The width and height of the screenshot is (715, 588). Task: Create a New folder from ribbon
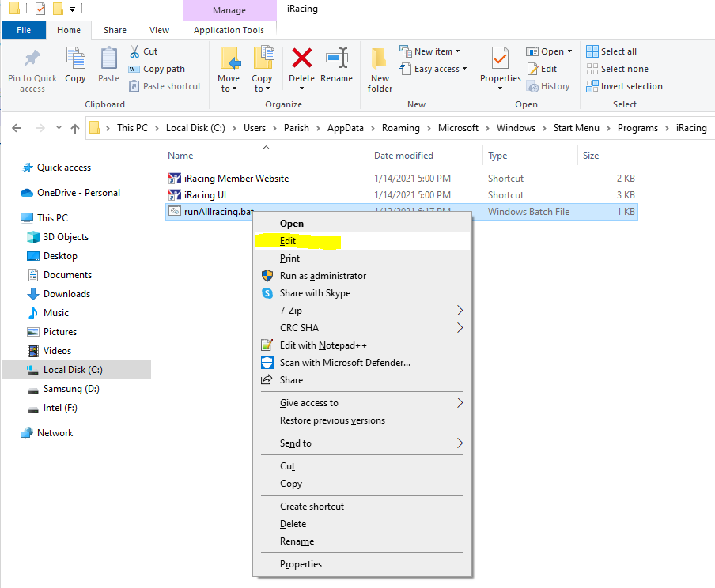coord(380,70)
